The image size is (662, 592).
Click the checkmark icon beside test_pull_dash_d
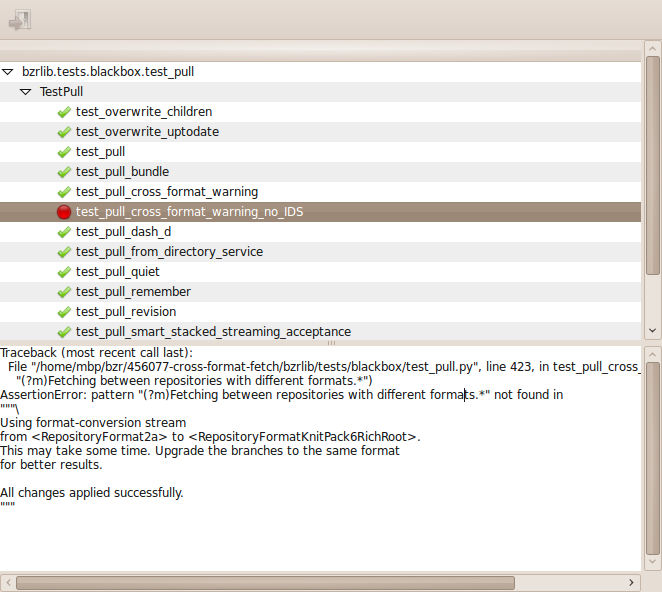64,232
